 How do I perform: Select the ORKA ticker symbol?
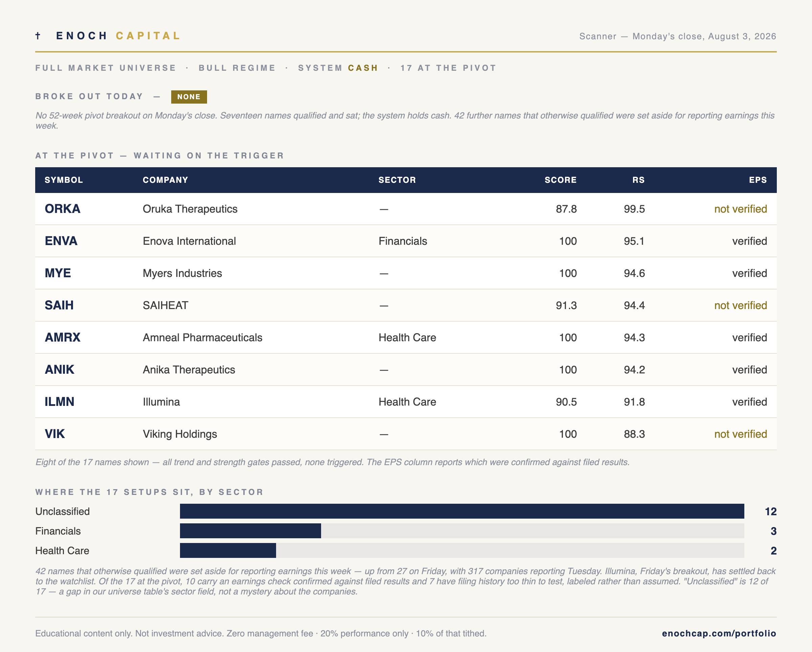[x=63, y=209]
